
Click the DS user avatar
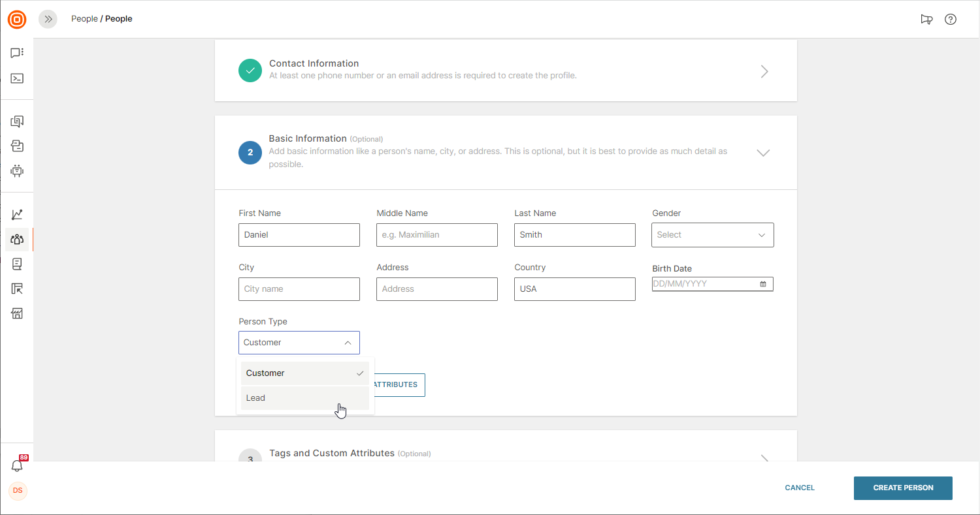[x=18, y=490]
